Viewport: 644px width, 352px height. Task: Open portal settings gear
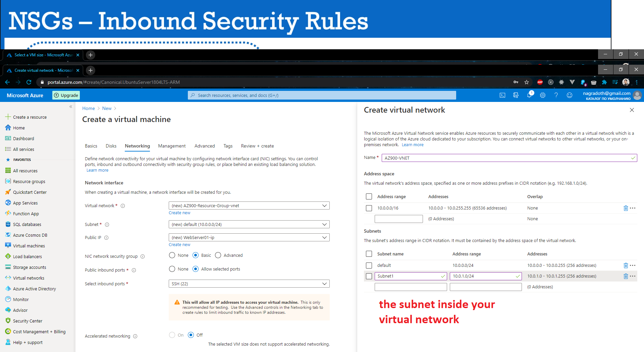coord(543,95)
